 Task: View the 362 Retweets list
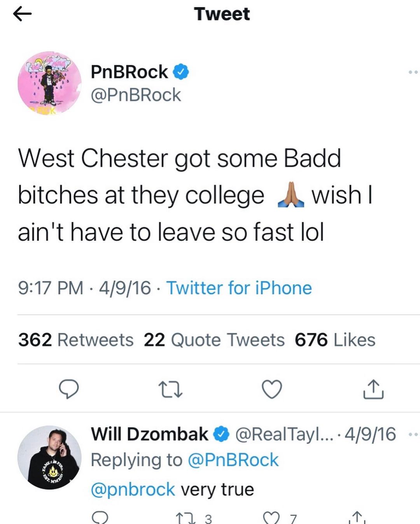pyautogui.click(x=76, y=340)
